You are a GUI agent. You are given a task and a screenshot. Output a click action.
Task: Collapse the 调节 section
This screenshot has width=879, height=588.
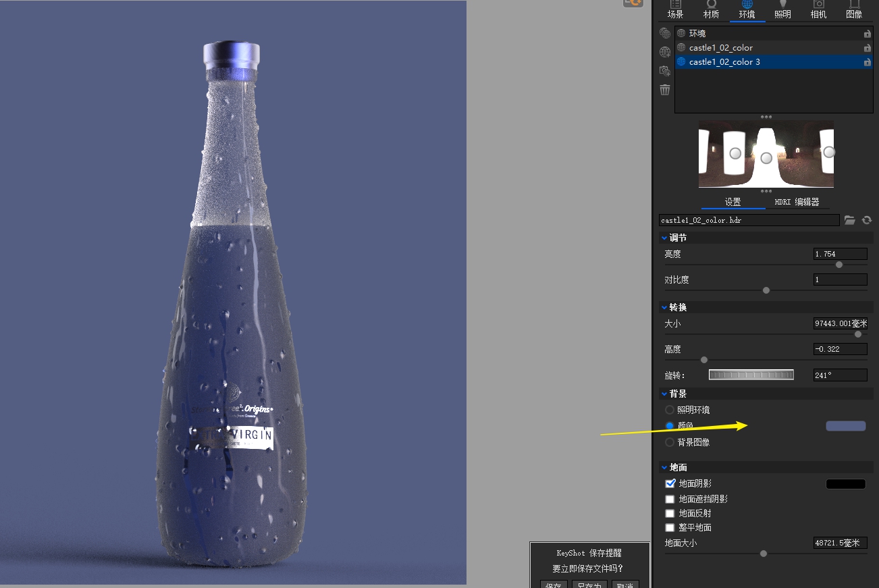664,237
